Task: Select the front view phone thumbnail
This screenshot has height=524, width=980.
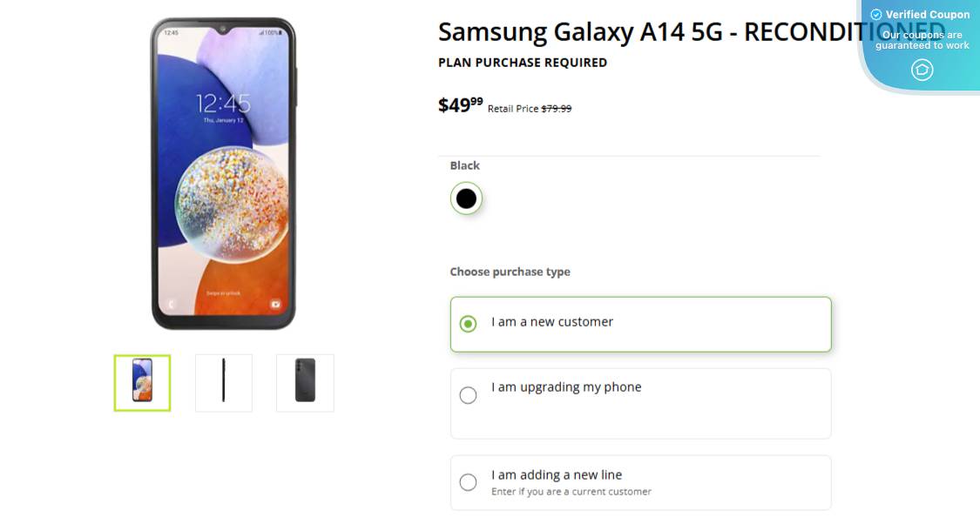Action: [142, 383]
